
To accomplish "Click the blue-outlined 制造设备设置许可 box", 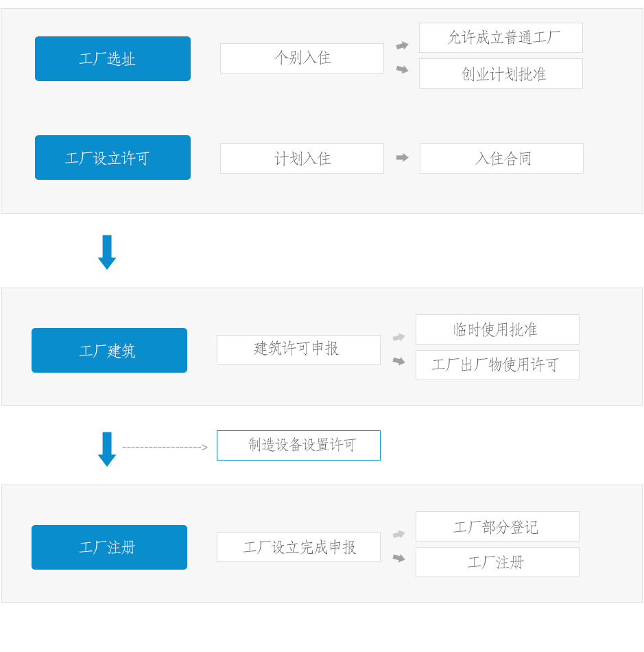I will [298, 445].
